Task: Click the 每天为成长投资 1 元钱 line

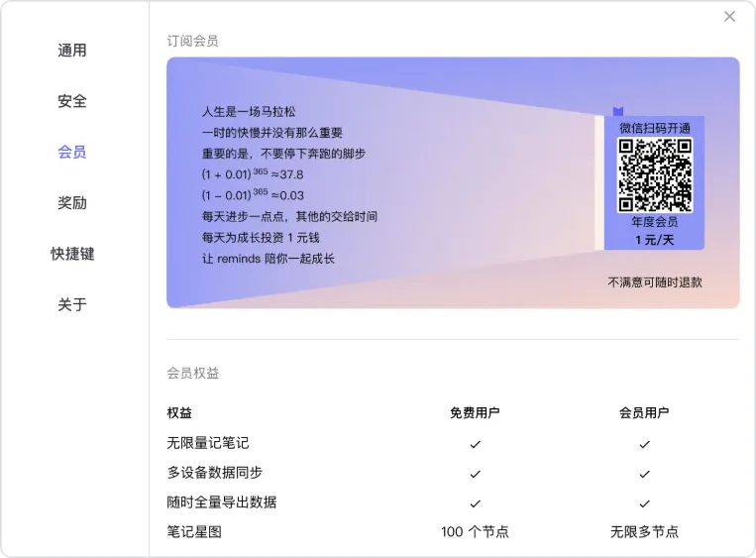Action: [x=261, y=238]
